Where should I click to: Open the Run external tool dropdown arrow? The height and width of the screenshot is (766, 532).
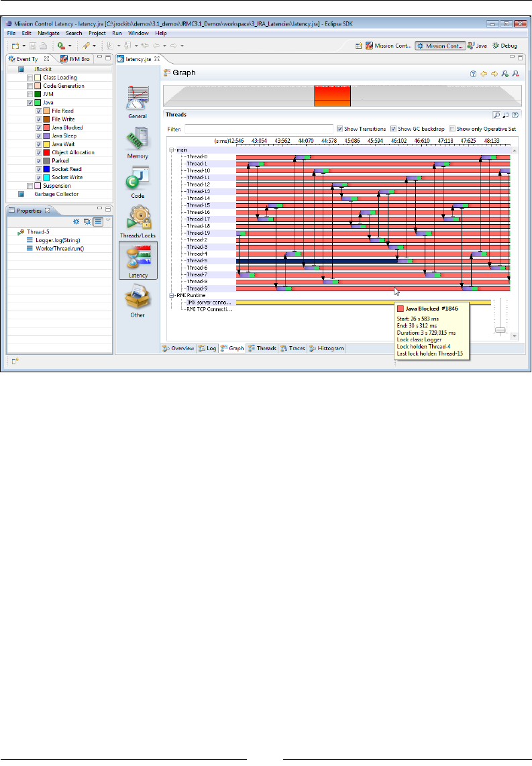click(70, 46)
